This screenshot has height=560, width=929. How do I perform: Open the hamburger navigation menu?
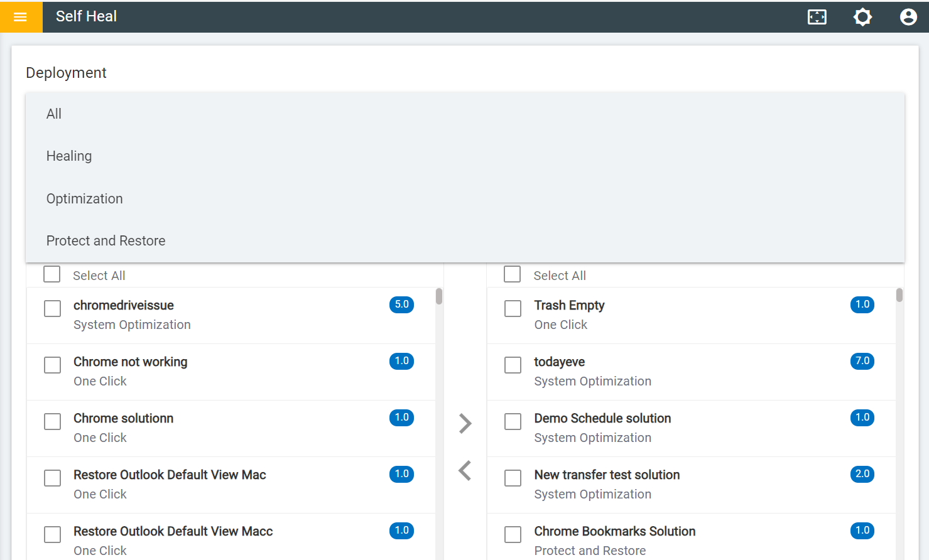pyautogui.click(x=20, y=17)
